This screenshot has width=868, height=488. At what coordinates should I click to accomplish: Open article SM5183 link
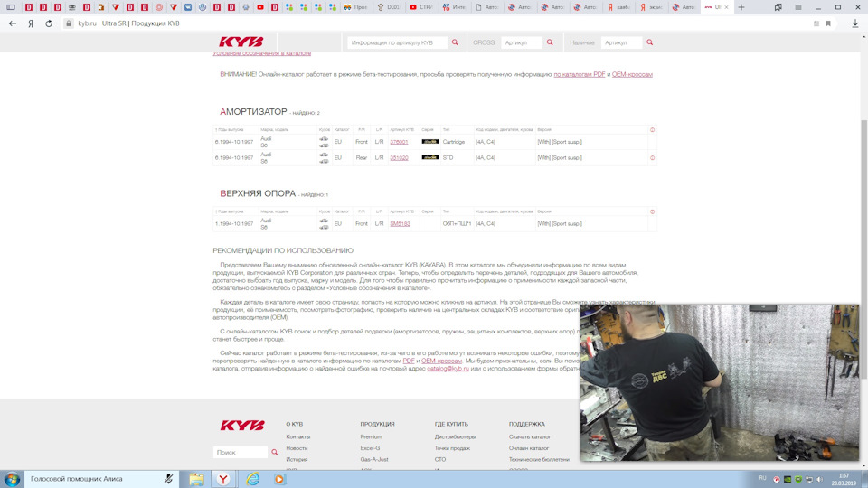(400, 224)
